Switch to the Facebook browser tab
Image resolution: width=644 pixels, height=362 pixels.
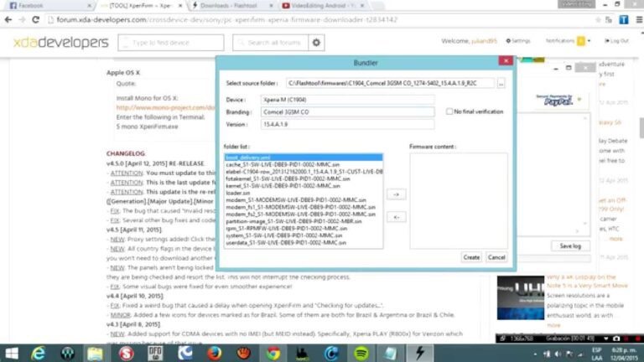[49, 6]
